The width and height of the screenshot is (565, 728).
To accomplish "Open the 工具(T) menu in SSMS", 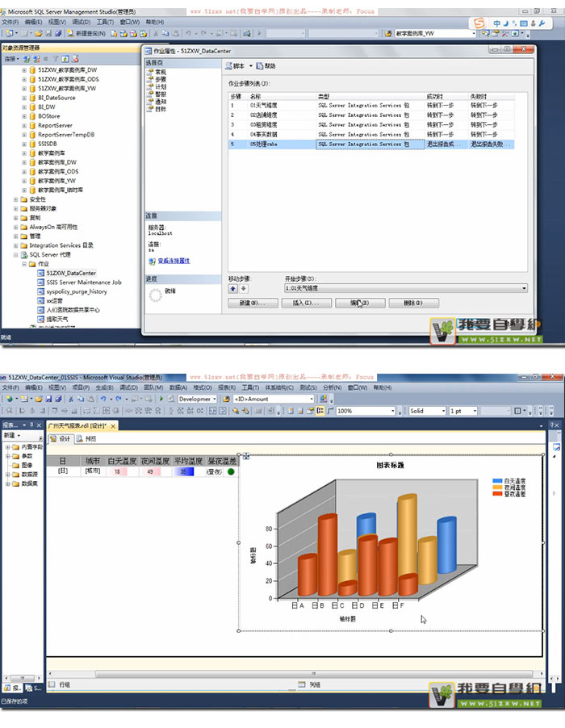I will tap(105, 22).
